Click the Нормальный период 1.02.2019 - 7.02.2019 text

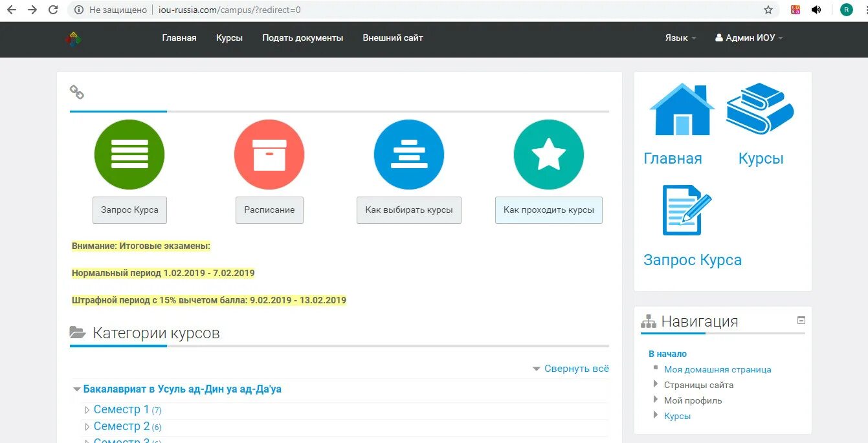tap(163, 273)
